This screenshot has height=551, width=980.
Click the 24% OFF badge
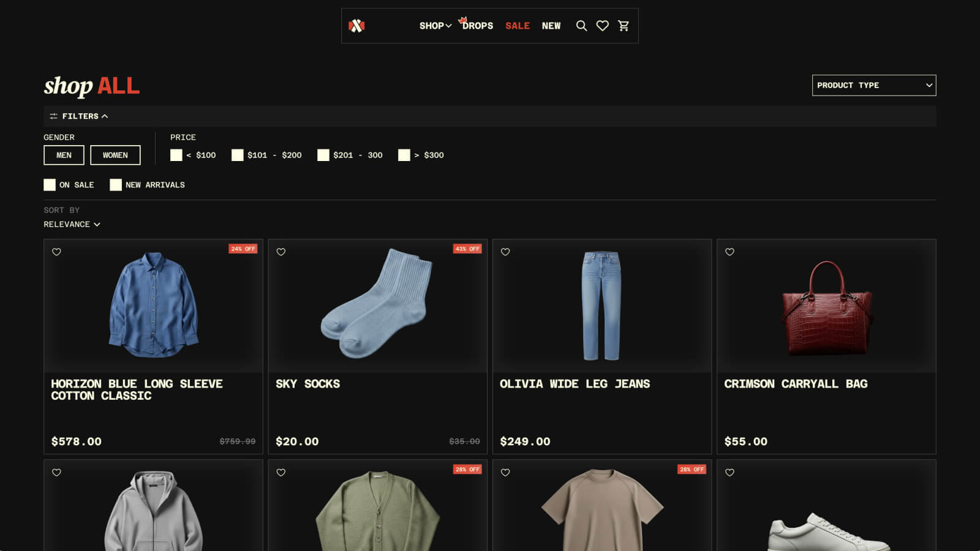[243, 249]
